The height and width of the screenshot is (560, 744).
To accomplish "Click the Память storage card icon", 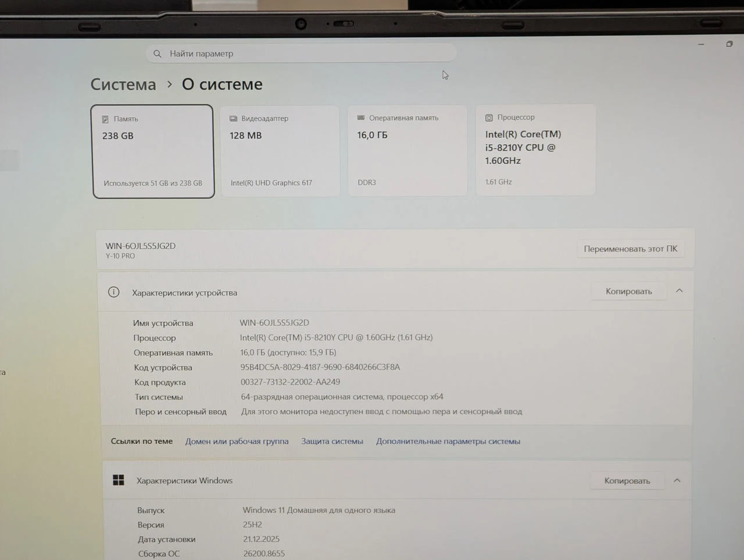I will 105,119.
